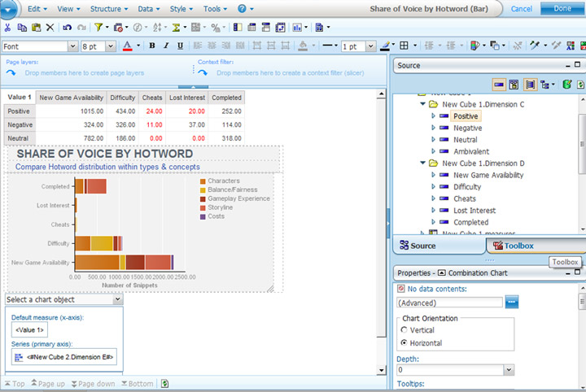
Task: Click the Characters legend color swatch
Action: click(x=203, y=181)
